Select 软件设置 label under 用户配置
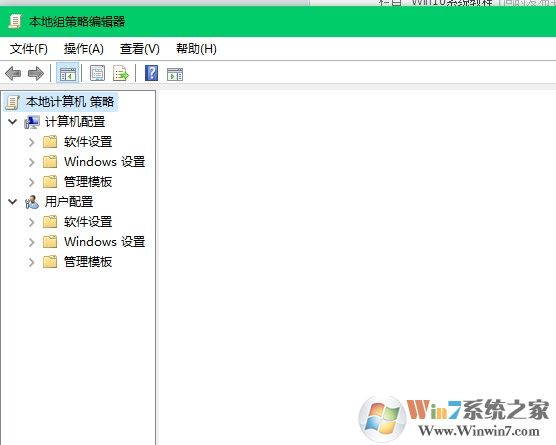The width and height of the screenshot is (556, 445). [x=88, y=222]
